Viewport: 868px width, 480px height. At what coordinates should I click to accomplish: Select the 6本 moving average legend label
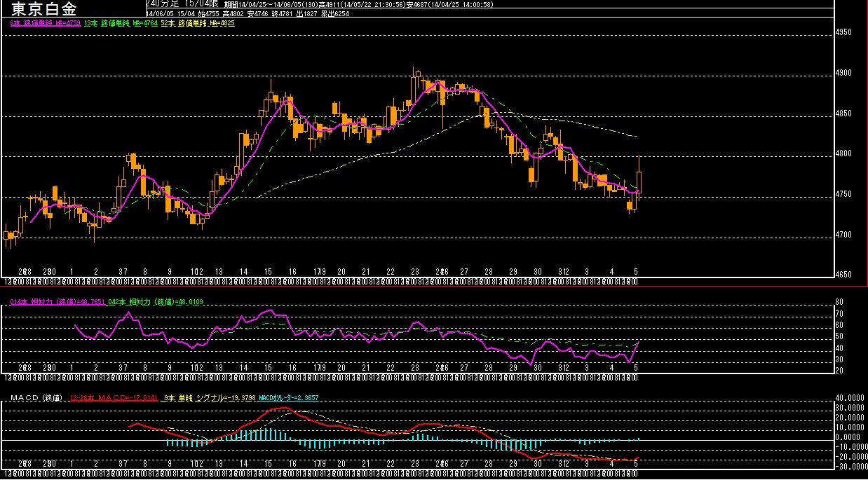coord(46,23)
